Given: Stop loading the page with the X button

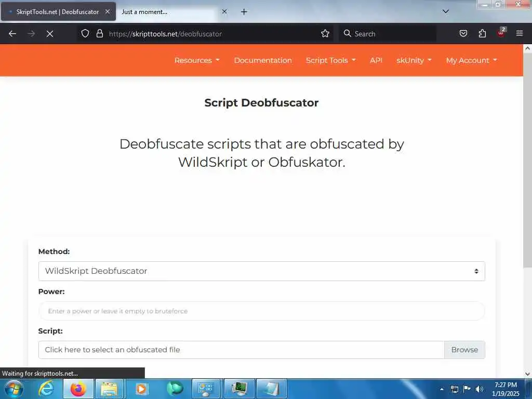Looking at the screenshot, I should pos(49,34).
